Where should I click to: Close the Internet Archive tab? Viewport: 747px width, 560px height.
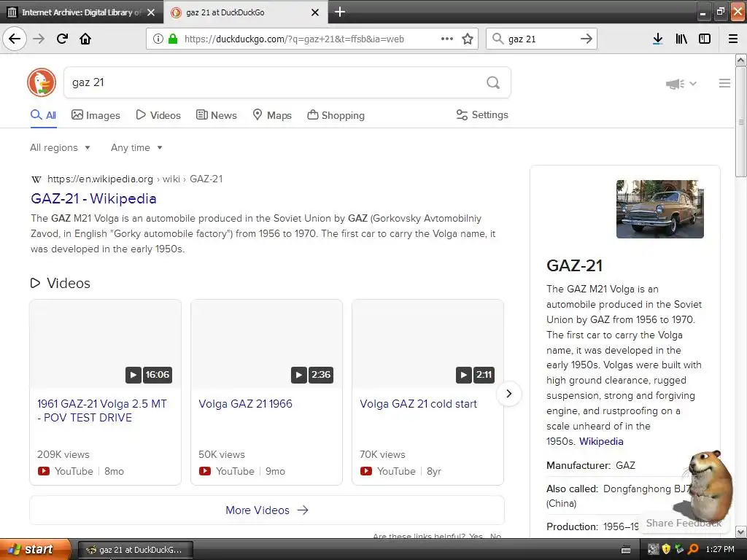(151, 12)
